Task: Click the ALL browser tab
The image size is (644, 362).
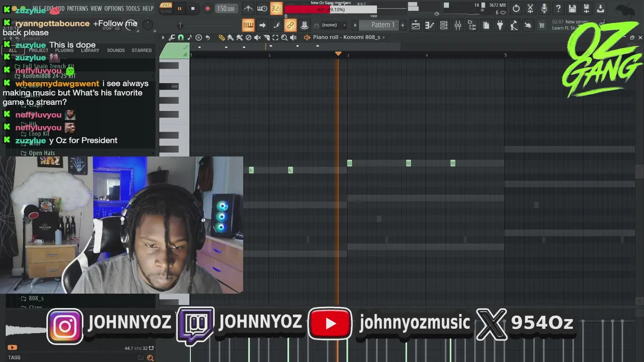Action: [x=13, y=50]
